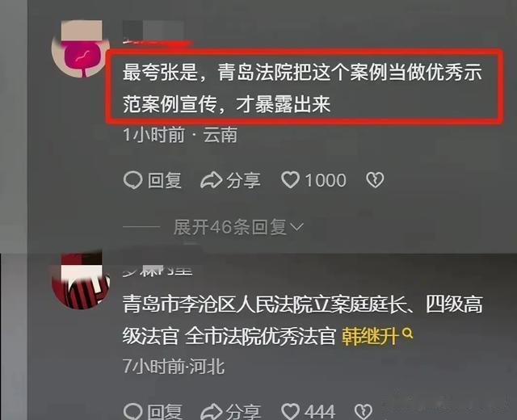
Task: Select comment text about 李沧区人民法院
Action: click(303, 320)
